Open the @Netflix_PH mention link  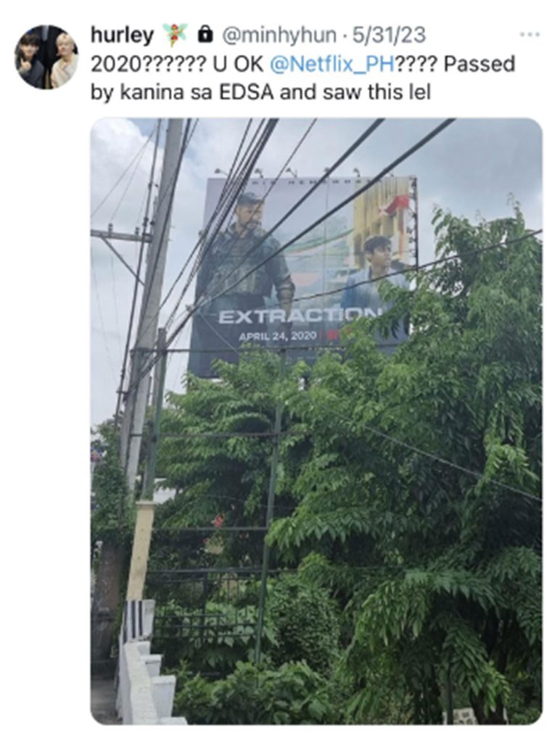[x=332, y=64]
